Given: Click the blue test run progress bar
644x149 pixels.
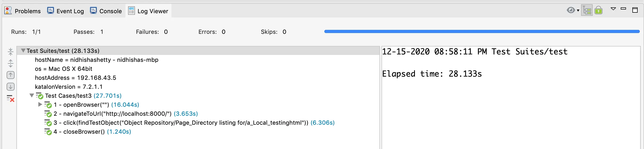Looking at the screenshot, I should 482,31.
